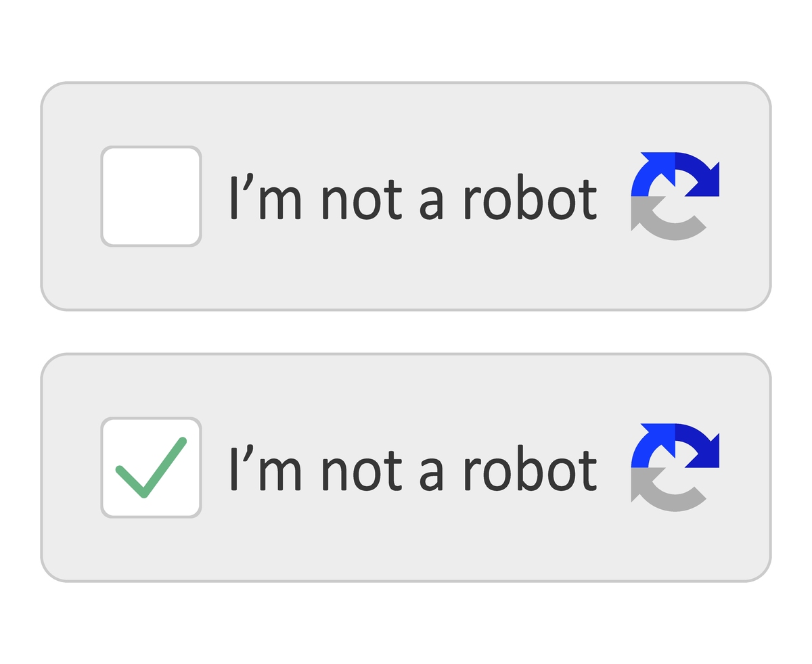Click the reCAPTCHA logo beside the checked box
The image size is (812, 664).
[675, 467]
